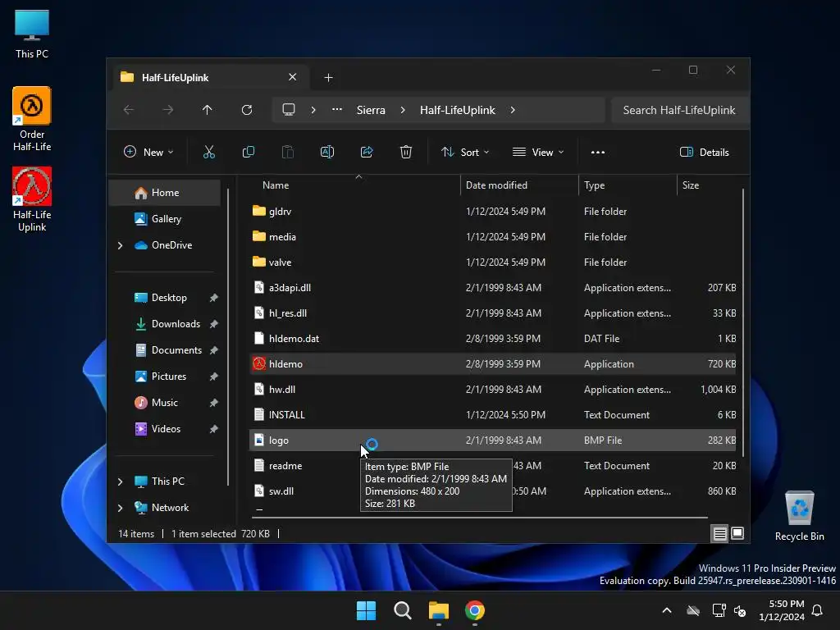Viewport: 840px width, 630px height.
Task: Open Music quick access folder
Action: [165, 403]
